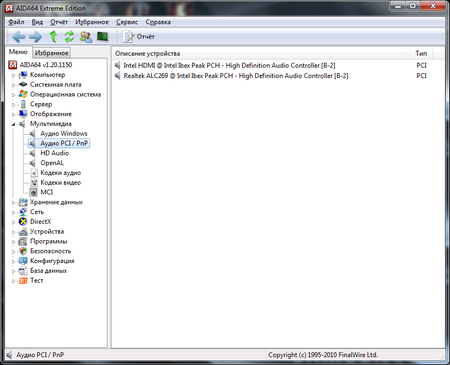Viewport: 450px width, 365px height.
Task: Click the Программы programs icon
Action: tap(23, 241)
